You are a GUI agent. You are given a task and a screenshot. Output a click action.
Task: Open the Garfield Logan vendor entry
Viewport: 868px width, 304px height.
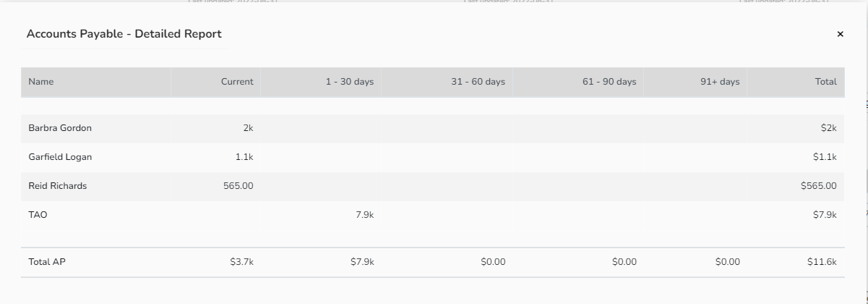click(60, 157)
